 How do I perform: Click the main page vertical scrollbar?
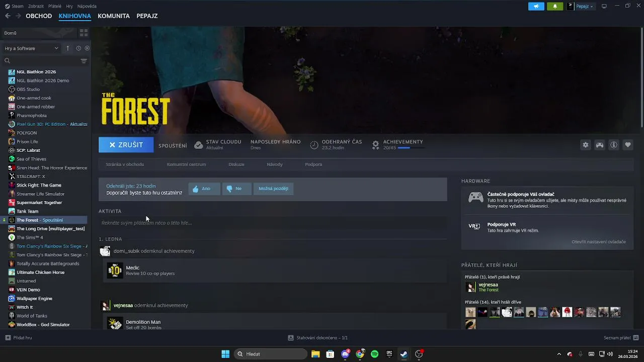point(641,78)
